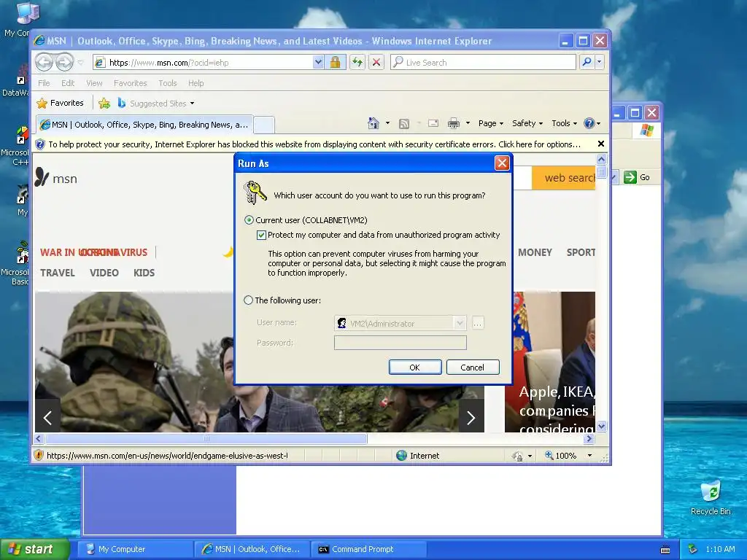Click the Help question mark icon in command bar
This screenshot has width=747, height=560.
pyautogui.click(x=589, y=123)
